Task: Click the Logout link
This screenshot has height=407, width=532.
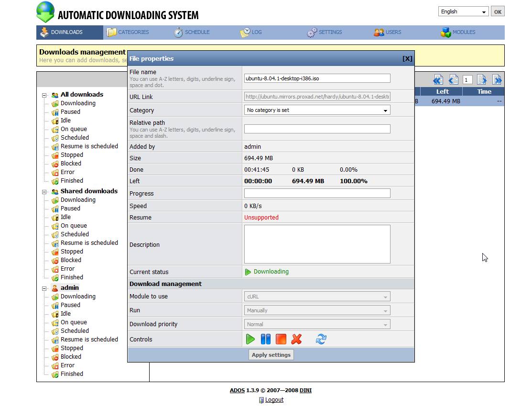Action: (x=274, y=400)
